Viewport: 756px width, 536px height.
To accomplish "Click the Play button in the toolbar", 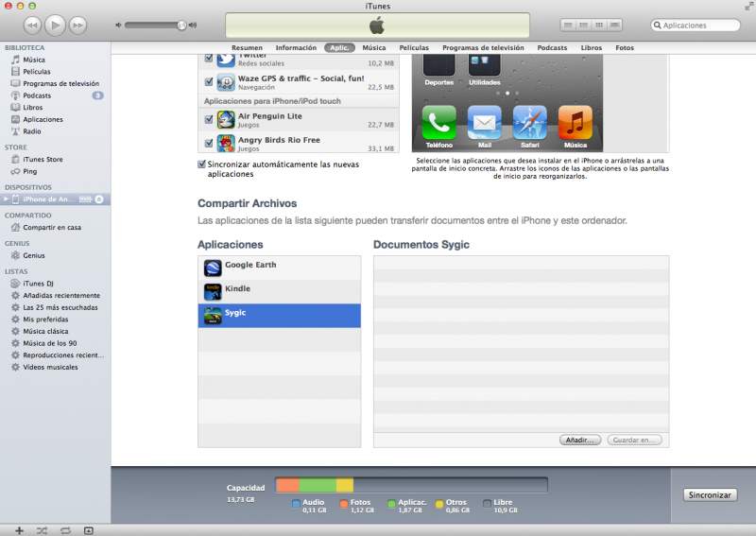I will [x=55, y=25].
